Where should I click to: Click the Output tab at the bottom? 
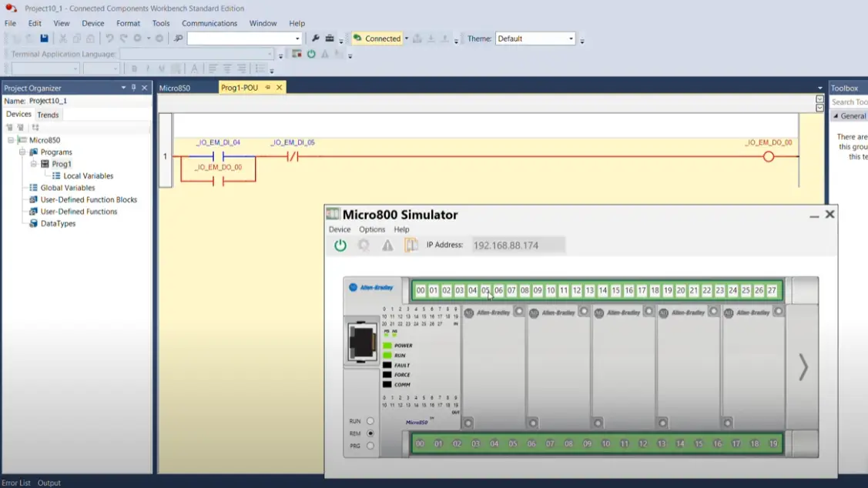tap(49, 483)
